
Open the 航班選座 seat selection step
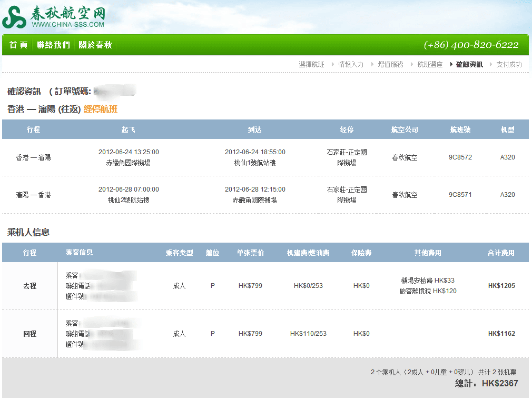tap(430, 64)
